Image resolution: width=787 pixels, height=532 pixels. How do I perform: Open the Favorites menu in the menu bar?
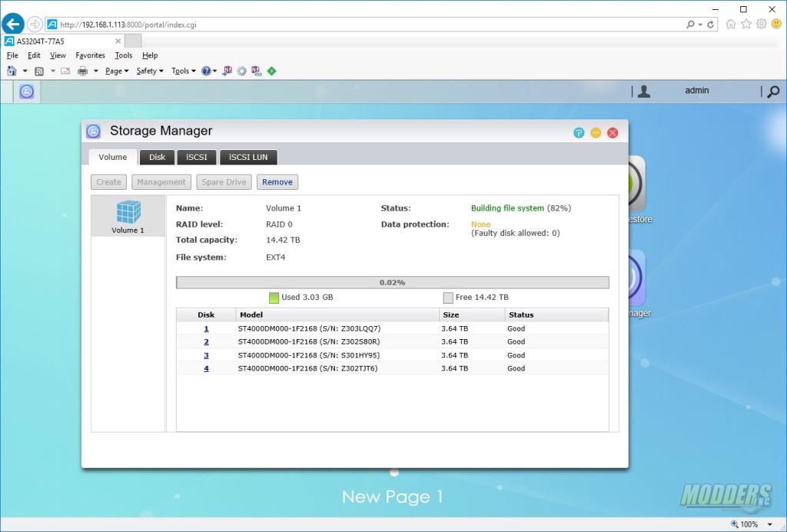click(90, 55)
